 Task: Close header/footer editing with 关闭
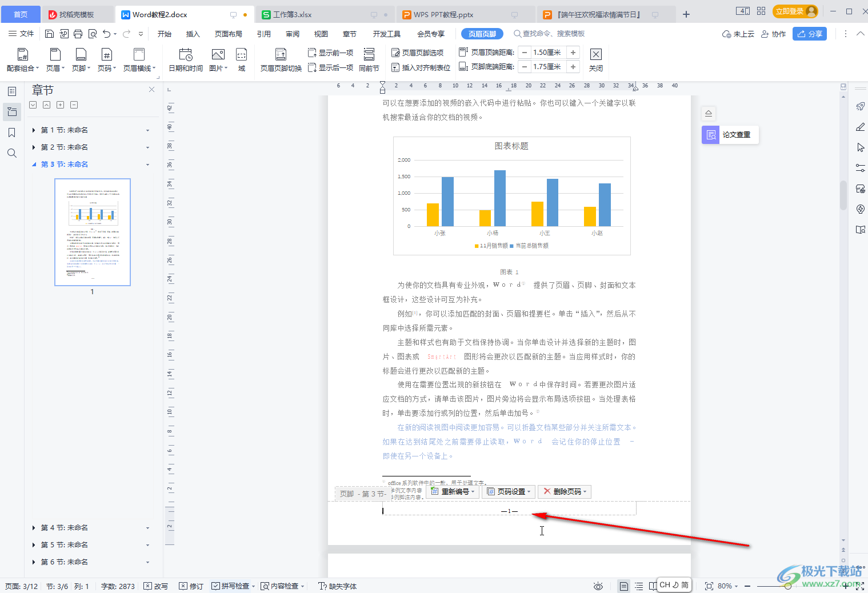(596, 60)
